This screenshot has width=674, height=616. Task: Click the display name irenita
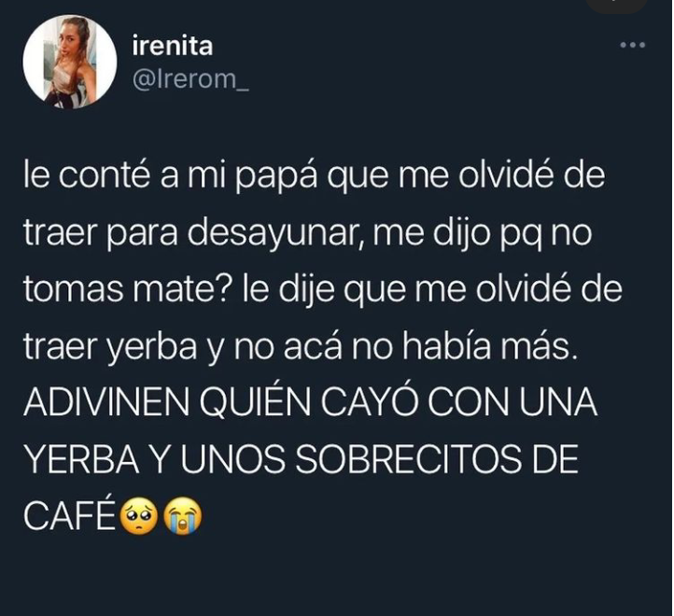coord(173,46)
